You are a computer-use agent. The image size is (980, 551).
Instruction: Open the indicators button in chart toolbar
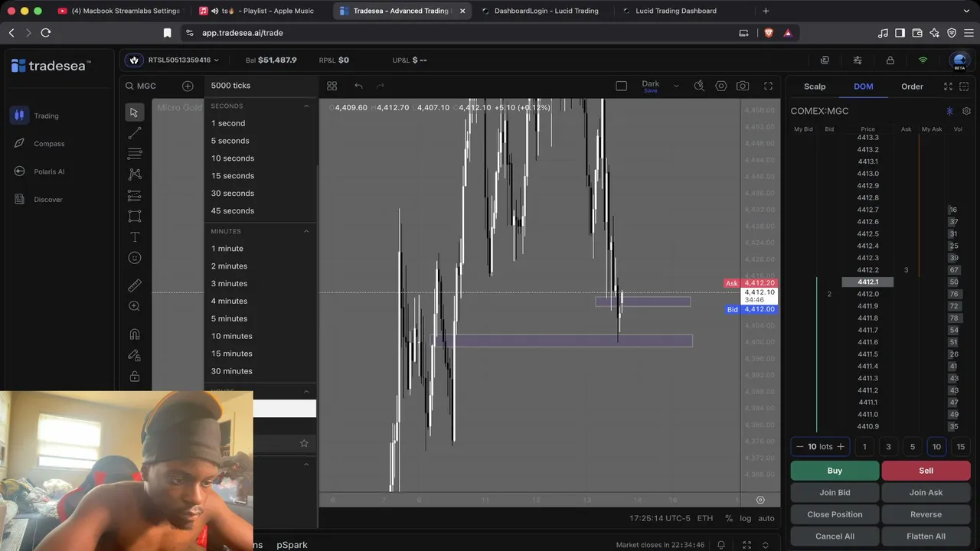click(x=699, y=86)
